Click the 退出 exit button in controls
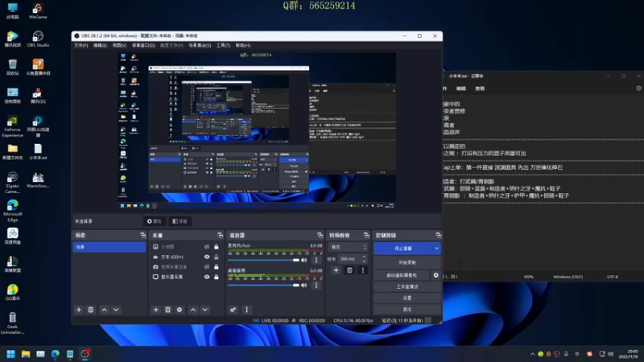 click(407, 310)
